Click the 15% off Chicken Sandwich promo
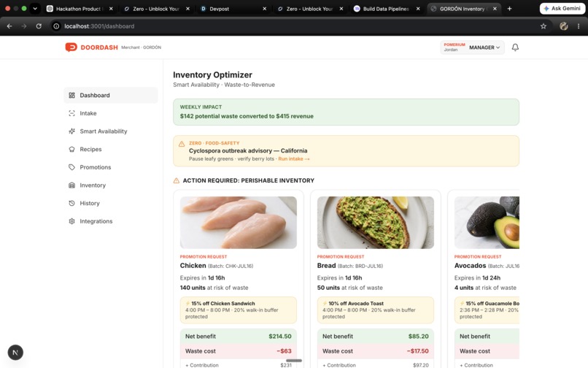The width and height of the screenshot is (588, 368). pyautogui.click(x=238, y=310)
